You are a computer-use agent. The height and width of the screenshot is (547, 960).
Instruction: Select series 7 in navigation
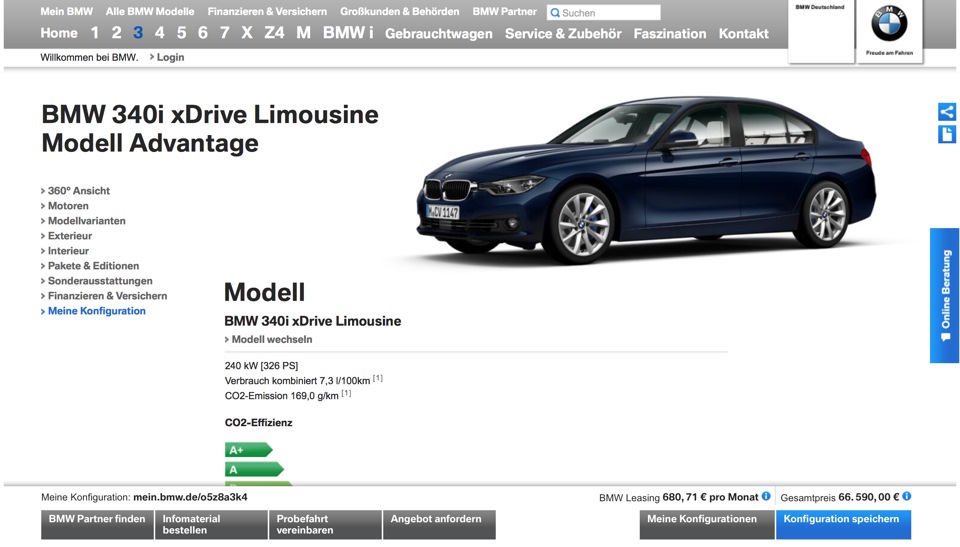click(x=225, y=33)
